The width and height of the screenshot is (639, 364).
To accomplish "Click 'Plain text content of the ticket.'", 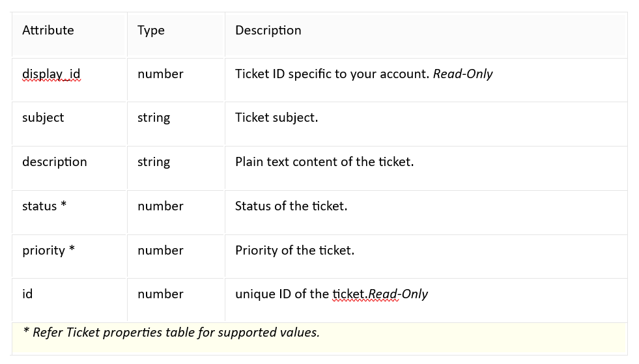I will (324, 162).
